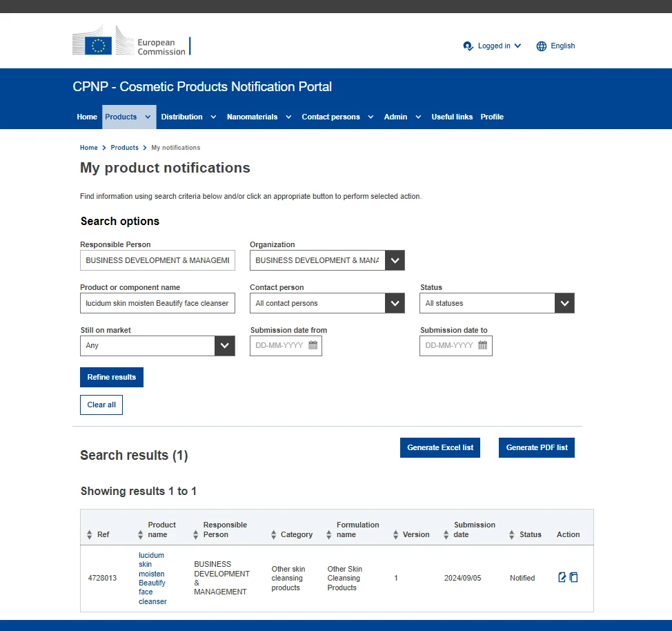Expand the Organization dropdown

(x=395, y=260)
